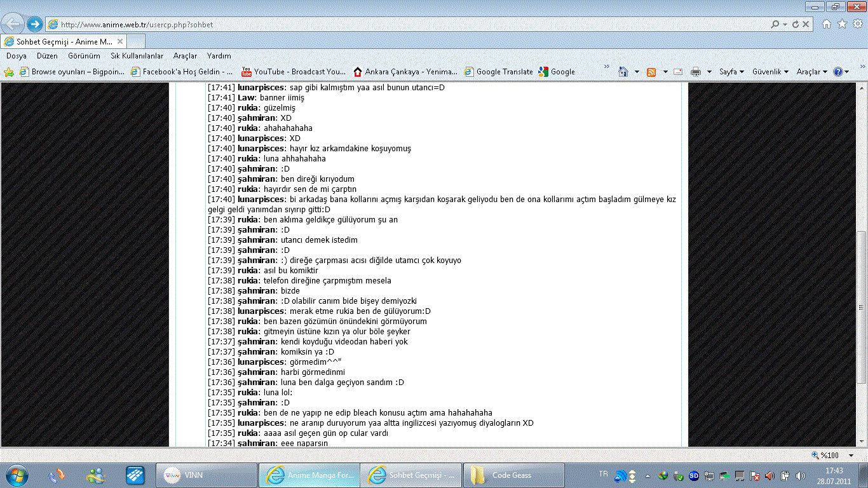Open the Yardım menu
The image size is (868, 488).
coord(219,56)
